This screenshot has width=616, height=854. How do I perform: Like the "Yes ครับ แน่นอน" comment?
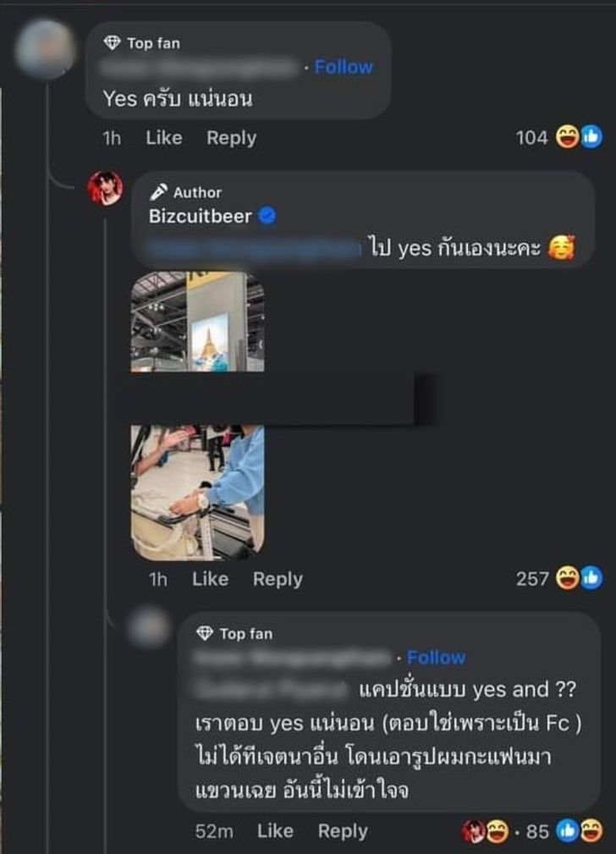[164, 138]
